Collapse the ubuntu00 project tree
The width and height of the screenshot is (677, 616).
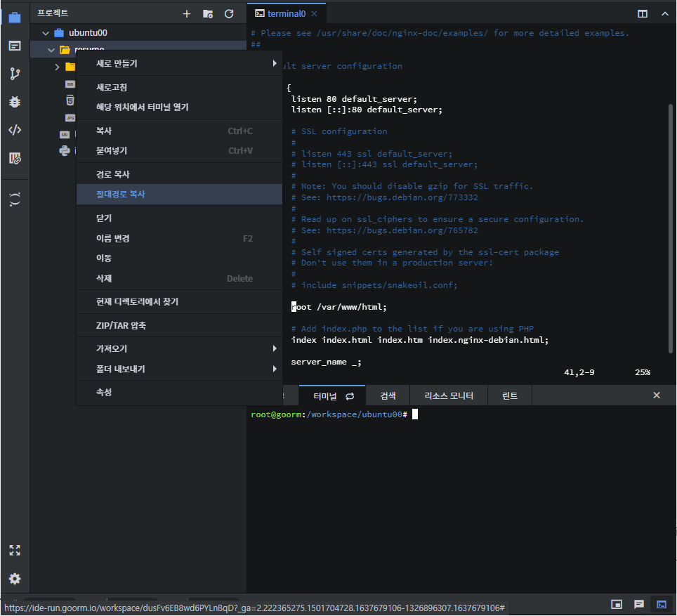(46, 33)
